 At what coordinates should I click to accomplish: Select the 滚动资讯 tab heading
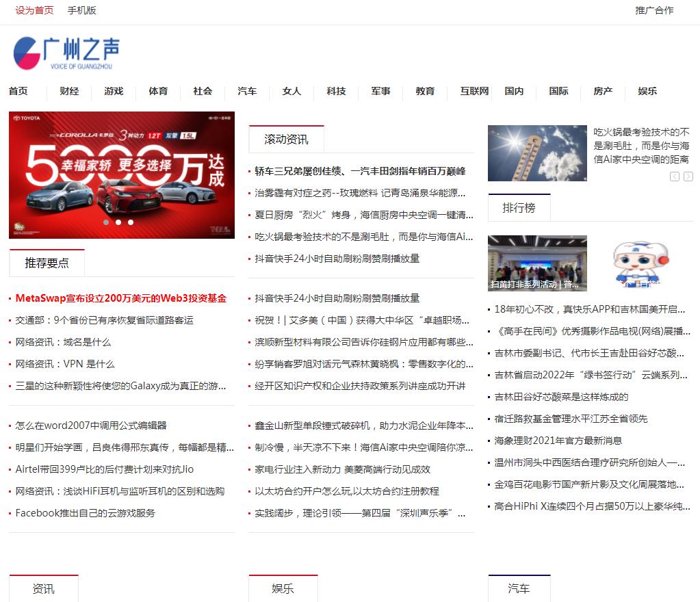(286, 140)
